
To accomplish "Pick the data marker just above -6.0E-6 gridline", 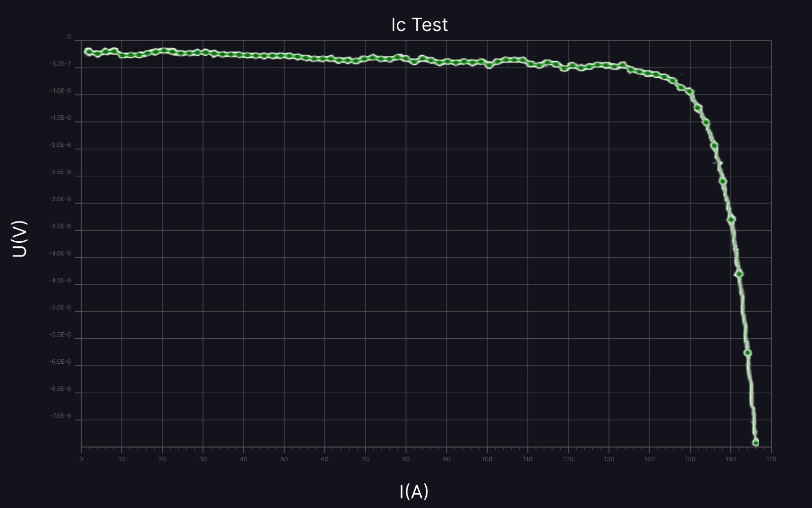I will pos(748,353).
